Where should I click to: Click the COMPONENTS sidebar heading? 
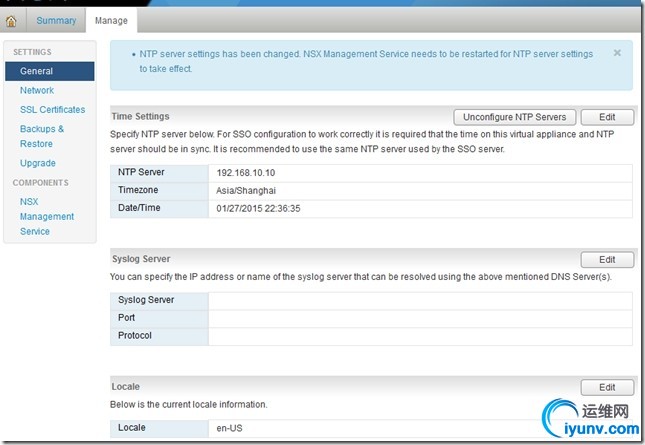pos(40,183)
